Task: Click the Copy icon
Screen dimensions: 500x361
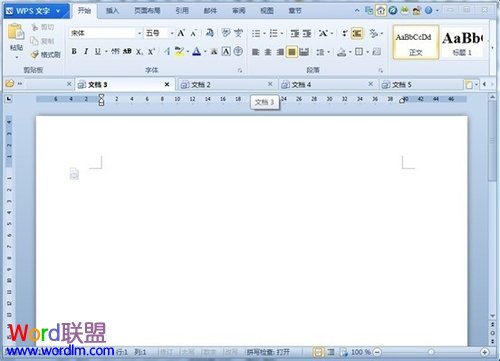Action: click(35, 41)
